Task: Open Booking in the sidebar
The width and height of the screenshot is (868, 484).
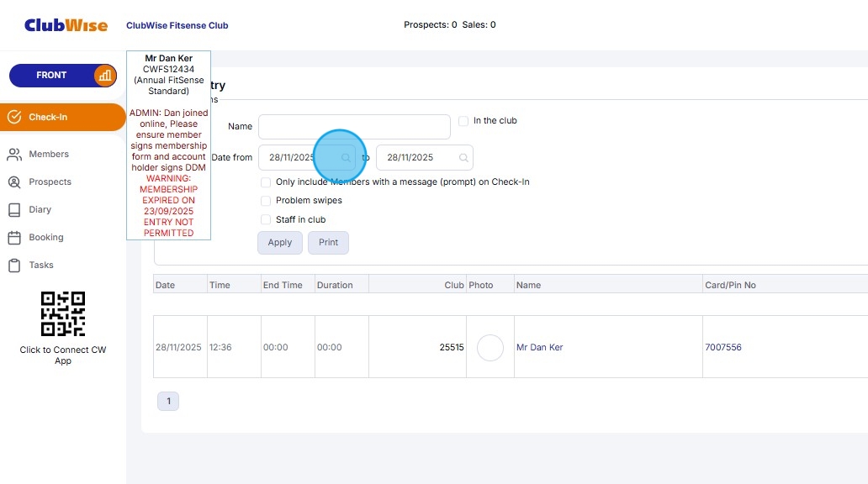Action: tap(46, 237)
